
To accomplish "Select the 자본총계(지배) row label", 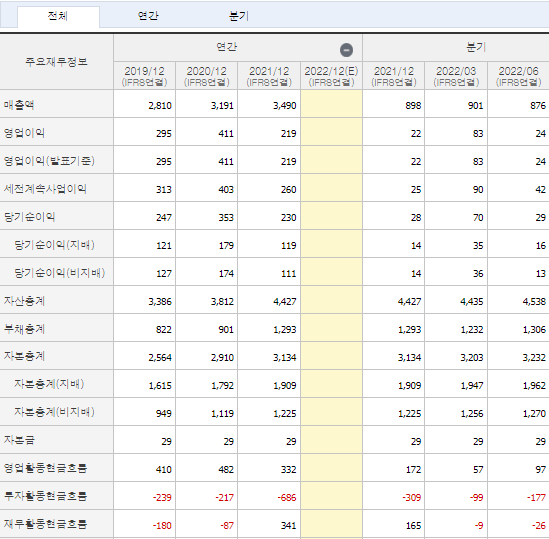I will (49, 384).
